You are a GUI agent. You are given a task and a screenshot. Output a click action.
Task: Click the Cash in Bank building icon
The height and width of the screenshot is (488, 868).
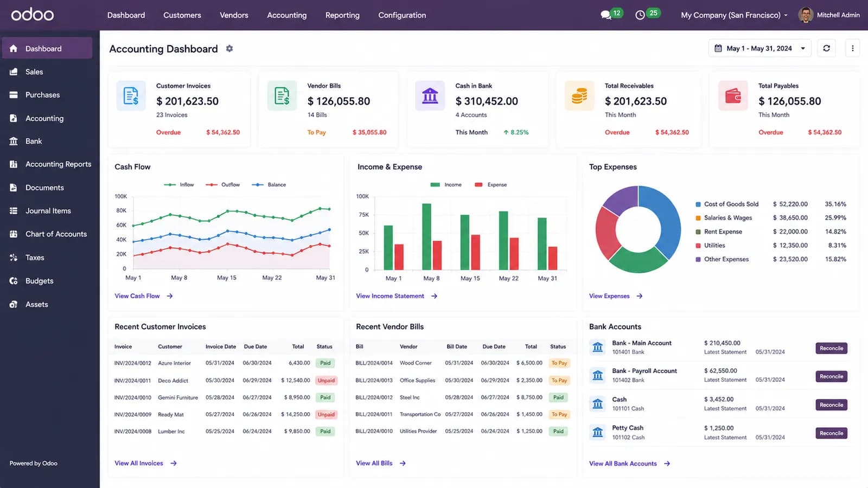click(x=430, y=96)
